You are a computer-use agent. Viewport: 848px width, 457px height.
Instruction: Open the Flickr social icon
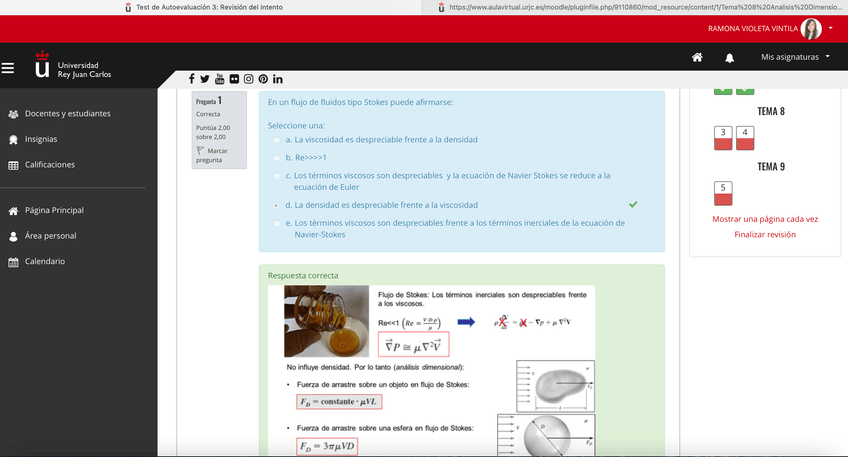[x=234, y=79]
